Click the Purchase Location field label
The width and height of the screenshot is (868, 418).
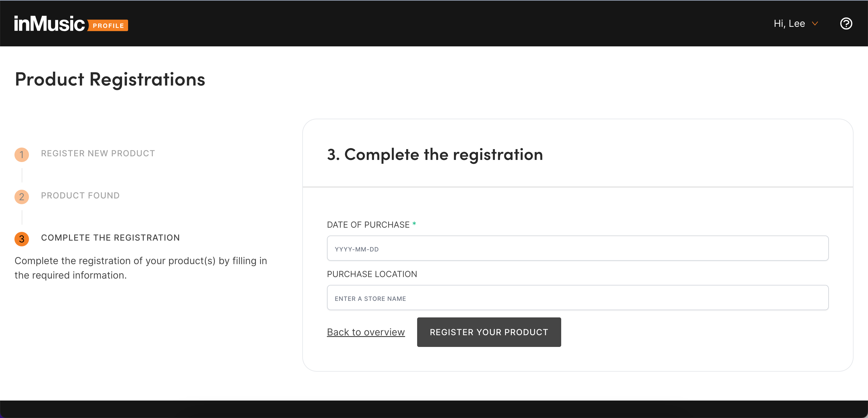pos(372,274)
